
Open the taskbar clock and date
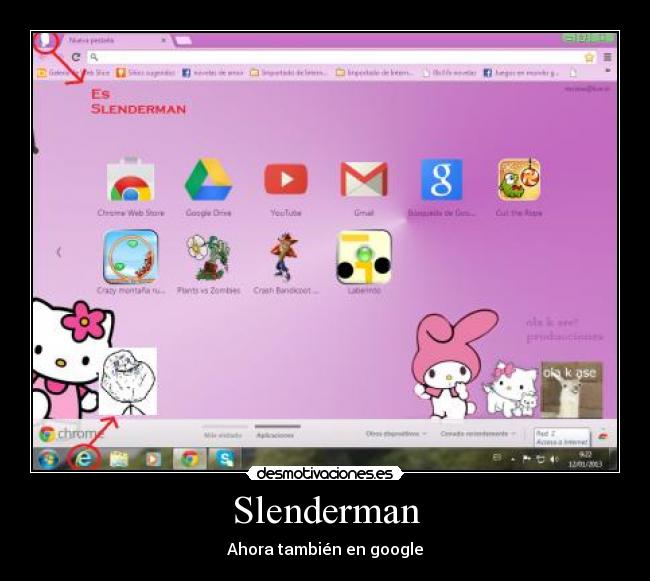pos(585,459)
